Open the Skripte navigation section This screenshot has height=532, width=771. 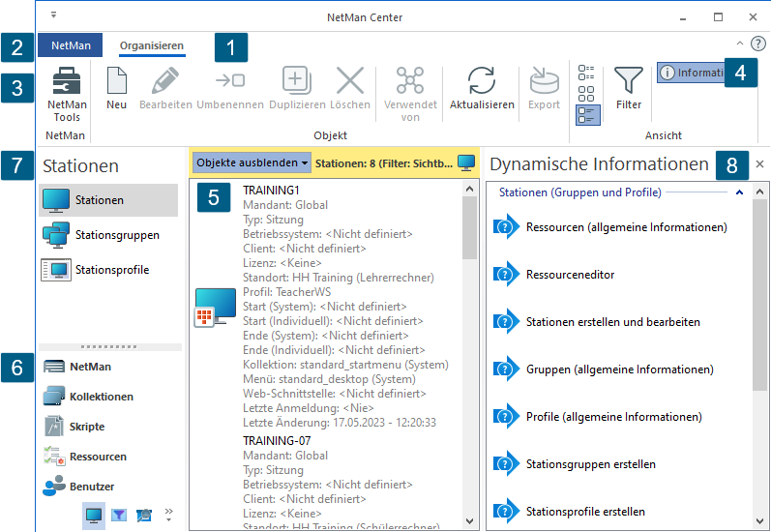pos(110,427)
